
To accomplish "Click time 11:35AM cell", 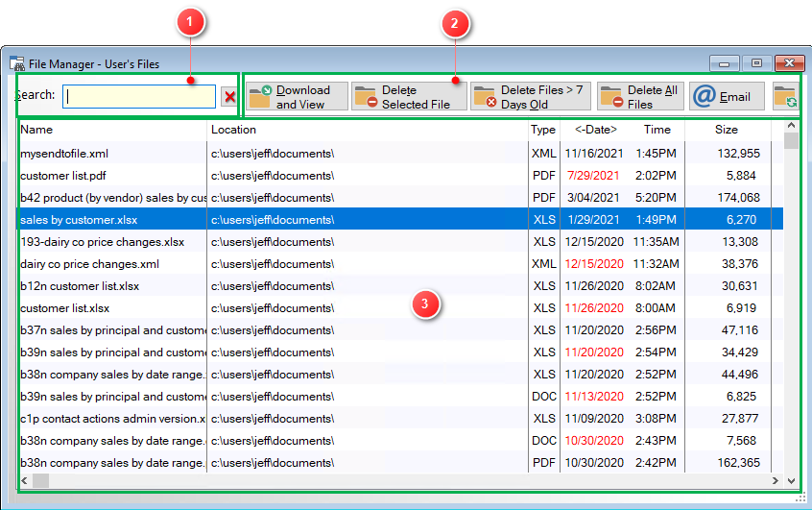I will pos(657,242).
